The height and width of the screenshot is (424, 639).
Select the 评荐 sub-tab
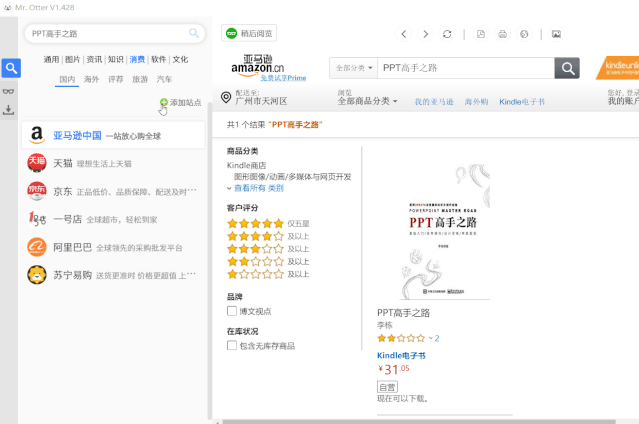point(116,79)
